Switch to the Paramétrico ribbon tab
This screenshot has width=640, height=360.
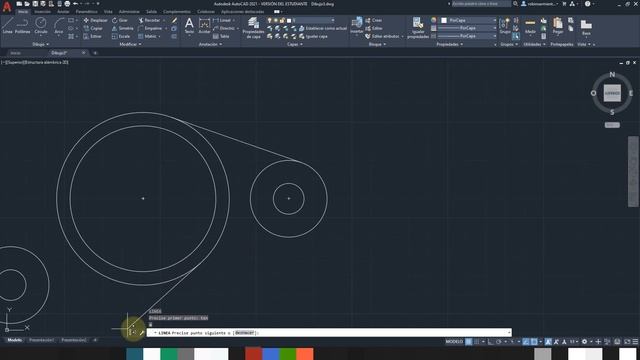coord(87,12)
